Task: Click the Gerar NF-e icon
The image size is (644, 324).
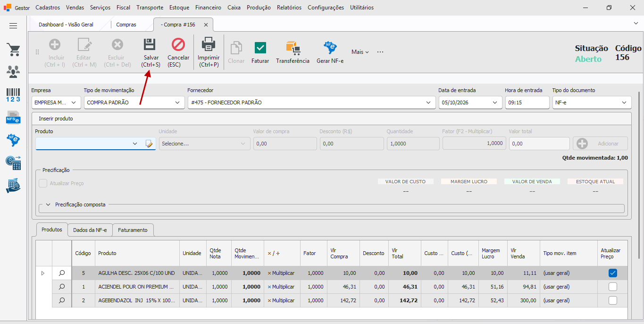Action: coord(330,48)
